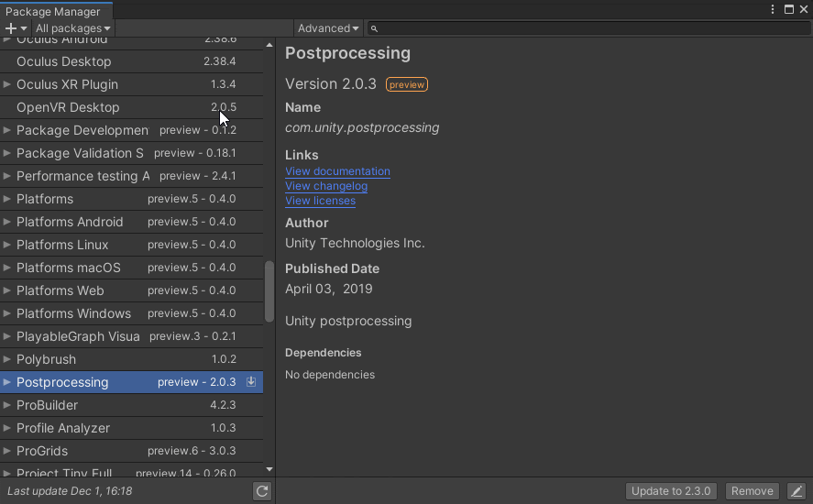Click the Update to 2.3.0 button
Viewport: 813px width, 504px height.
(671, 491)
